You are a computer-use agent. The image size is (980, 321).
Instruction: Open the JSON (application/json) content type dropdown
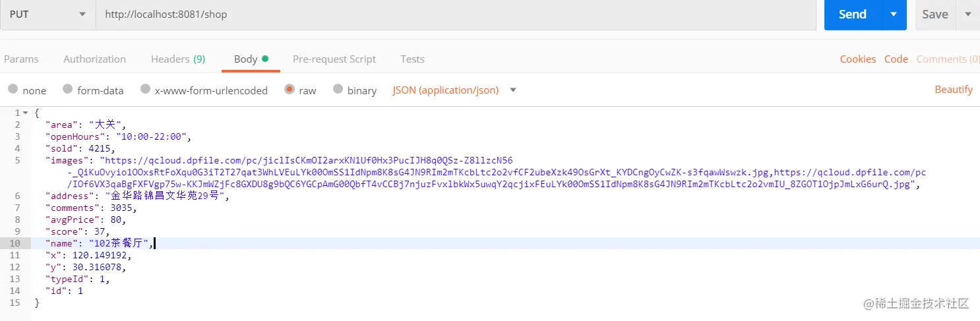454,90
